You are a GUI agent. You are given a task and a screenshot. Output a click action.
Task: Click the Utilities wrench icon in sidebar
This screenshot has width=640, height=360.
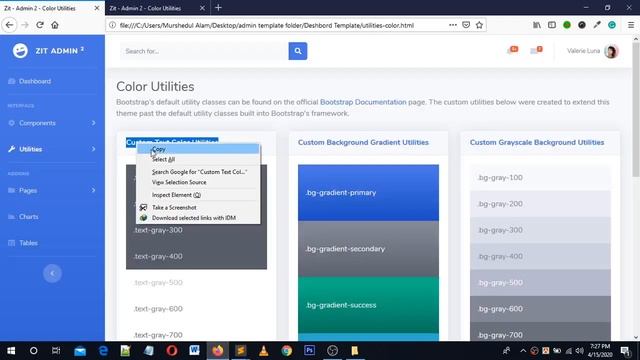(x=11, y=149)
